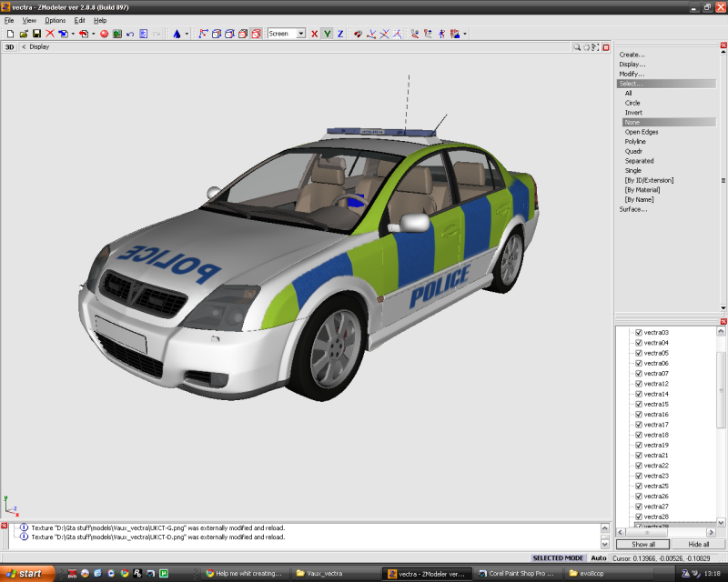Uncheck the vectra23 object checkbox
This screenshot has width=728, height=582.
pos(639,476)
